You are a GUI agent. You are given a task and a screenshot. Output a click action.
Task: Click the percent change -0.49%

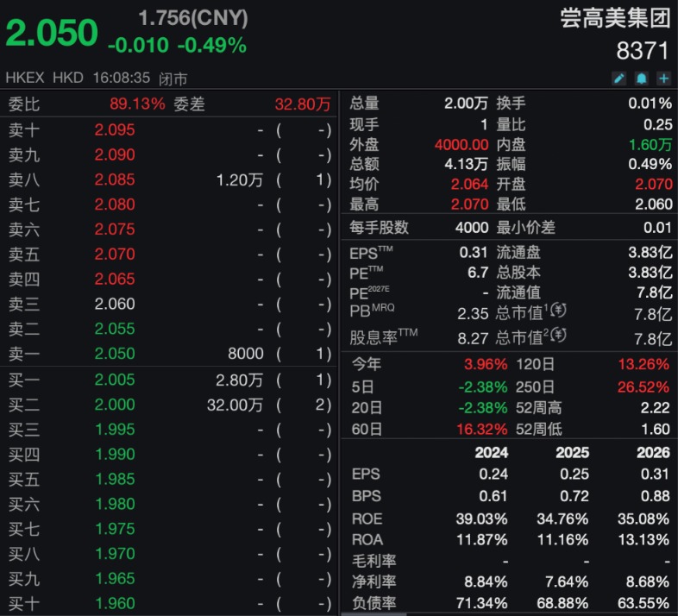click(x=212, y=46)
